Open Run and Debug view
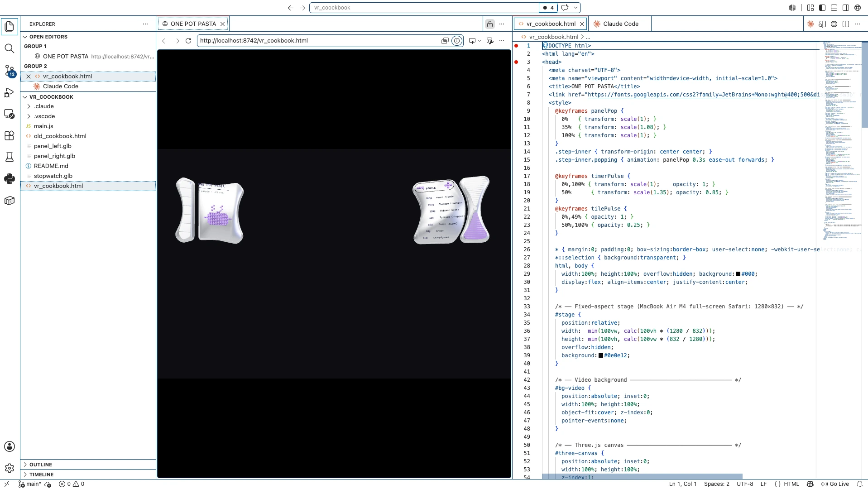This screenshot has width=868, height=489. point(10,92)
